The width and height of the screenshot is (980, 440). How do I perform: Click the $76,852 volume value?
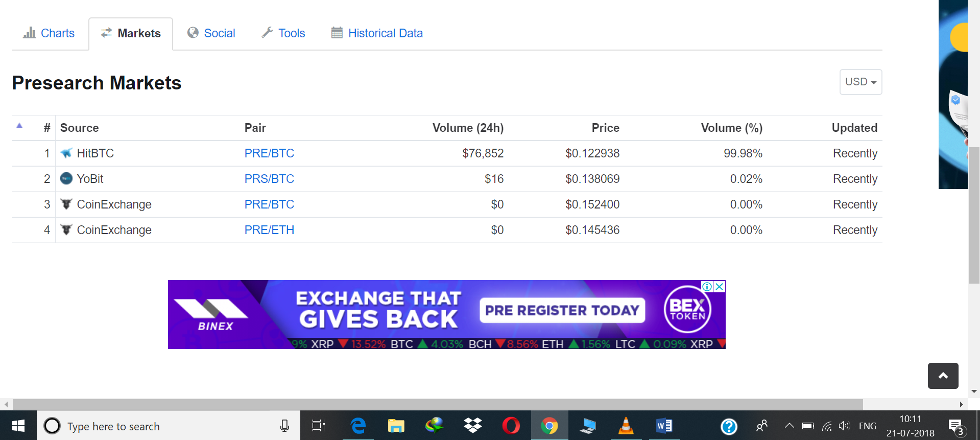(483, 153)
